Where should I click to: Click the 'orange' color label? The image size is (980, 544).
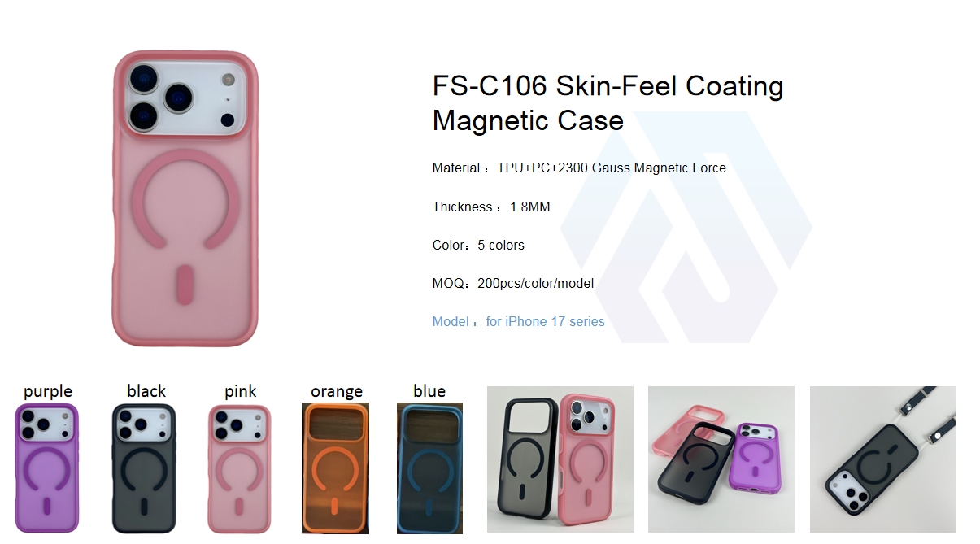click(x=337, y=392)
